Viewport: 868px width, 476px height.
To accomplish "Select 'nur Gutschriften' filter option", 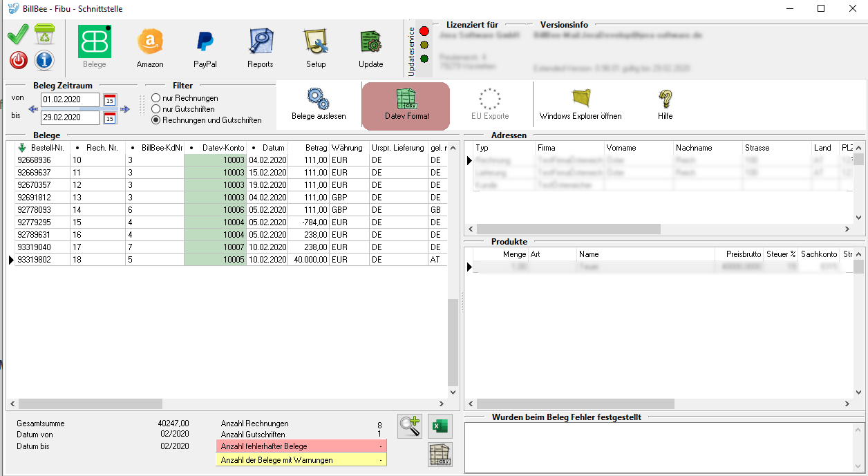I will point(156,109).
